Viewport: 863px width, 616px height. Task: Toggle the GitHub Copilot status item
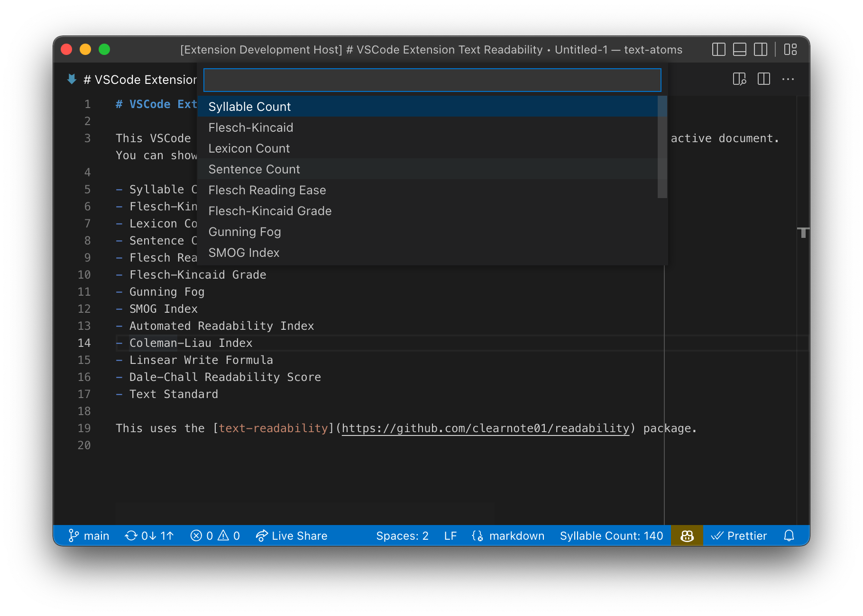[x=687, y=535]
